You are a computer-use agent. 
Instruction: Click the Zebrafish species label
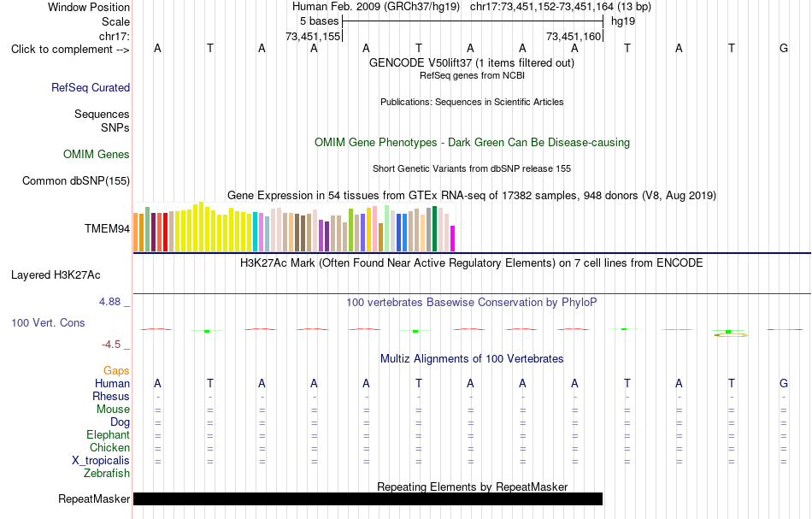(x=107, y=474)
